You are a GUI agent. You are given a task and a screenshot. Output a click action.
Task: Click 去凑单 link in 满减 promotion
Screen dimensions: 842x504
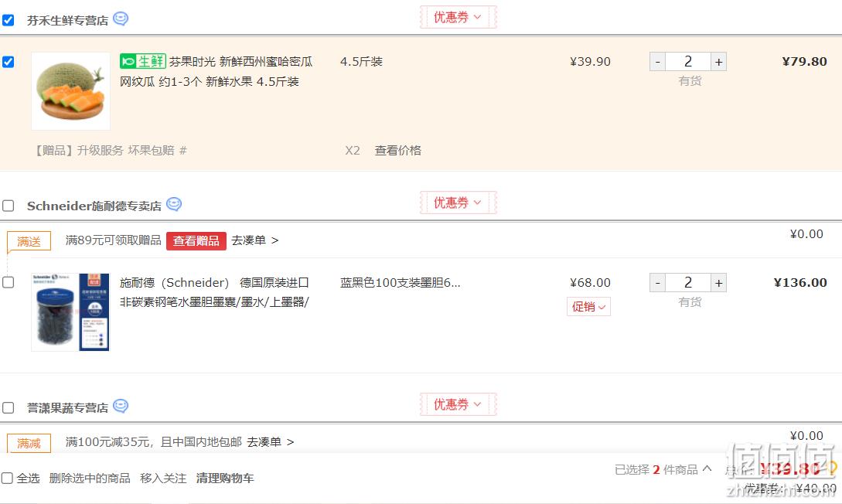coord(271,442)
